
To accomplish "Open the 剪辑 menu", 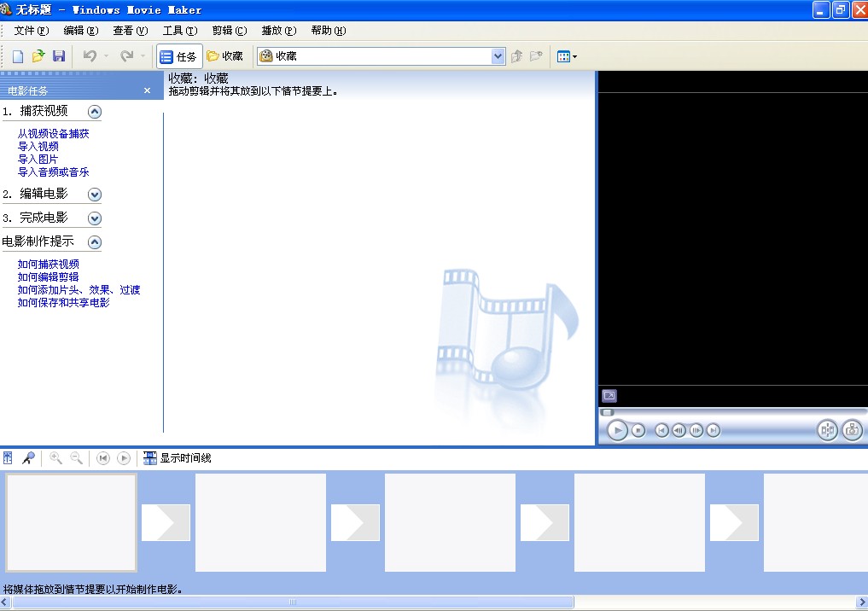I will point(230,31).
